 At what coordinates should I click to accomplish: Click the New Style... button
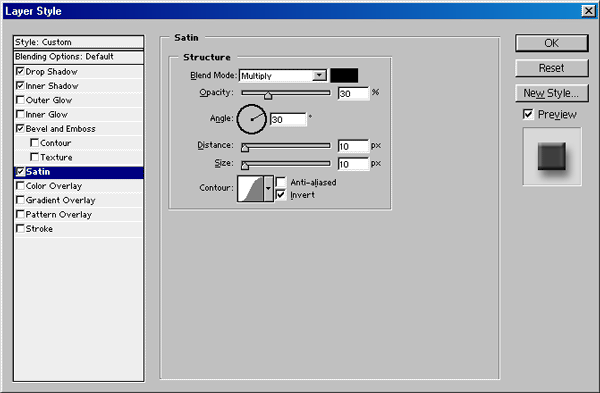(551, 93)
